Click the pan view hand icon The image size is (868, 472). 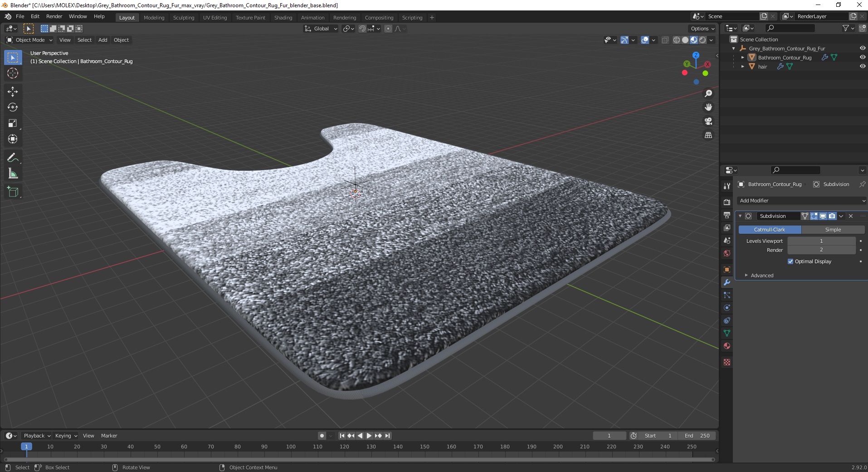(708, 107)
